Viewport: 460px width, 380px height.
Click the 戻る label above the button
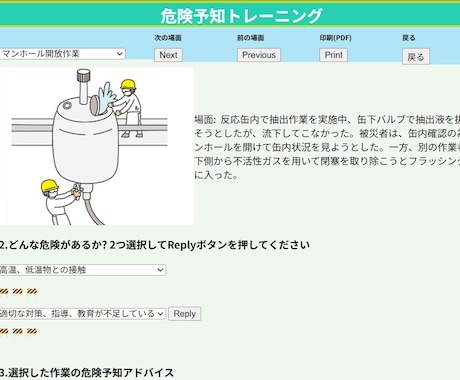point(409,38)
